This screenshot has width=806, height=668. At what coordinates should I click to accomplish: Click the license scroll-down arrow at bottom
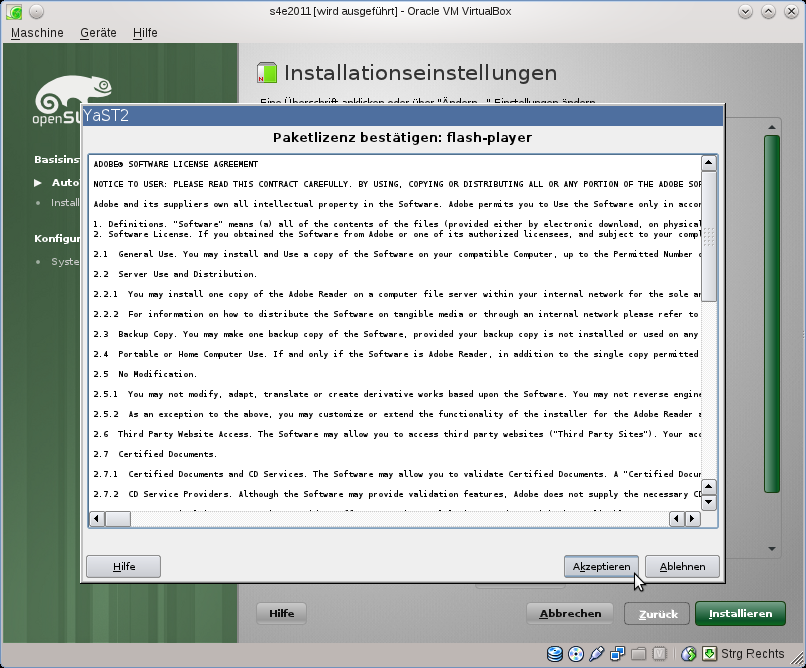[x=709, y=502]
